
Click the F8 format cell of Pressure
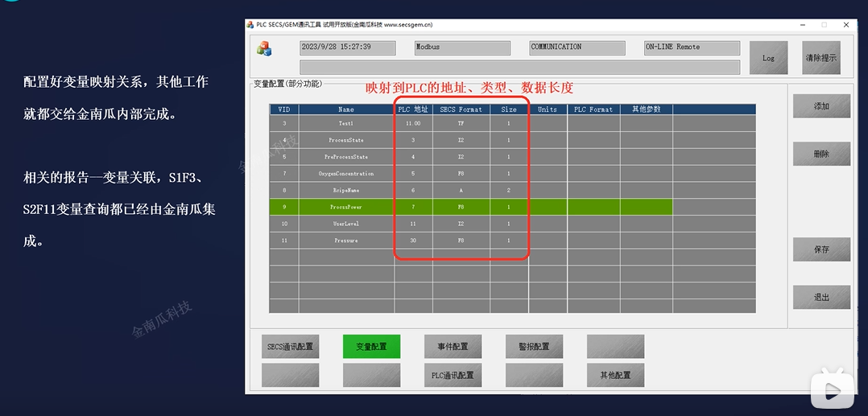click(x=461, y=241)
